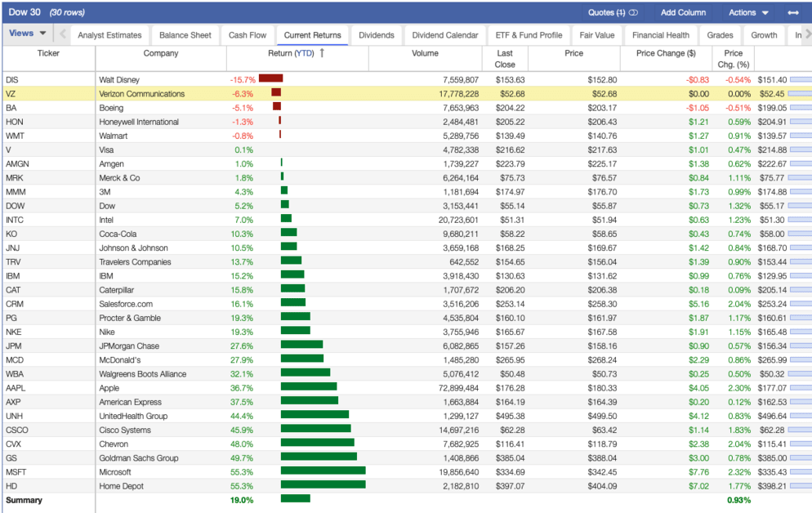Click the Boeing company name

(x=111, y=108)
